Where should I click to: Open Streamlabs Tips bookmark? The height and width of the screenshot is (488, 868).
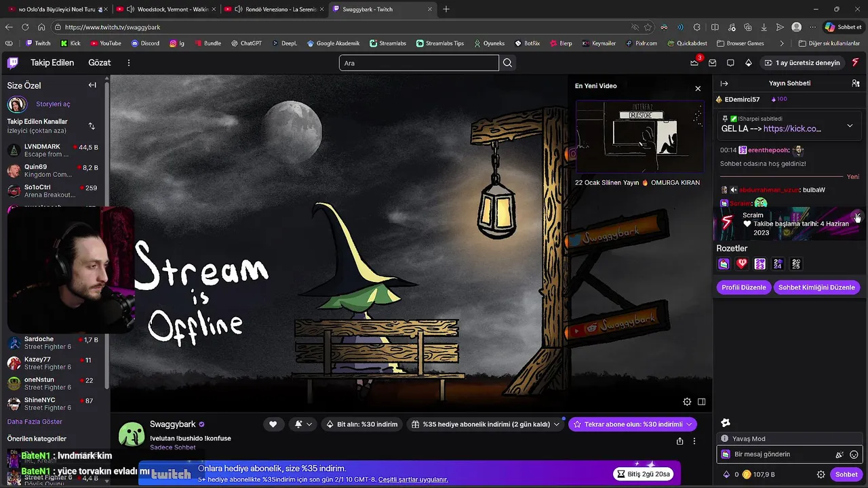(439, 43)
